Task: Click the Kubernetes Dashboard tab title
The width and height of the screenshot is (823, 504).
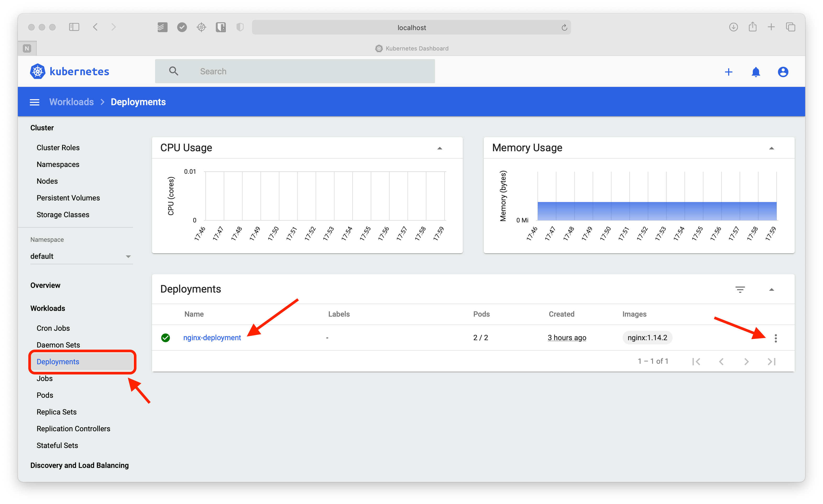Action: 417,48
